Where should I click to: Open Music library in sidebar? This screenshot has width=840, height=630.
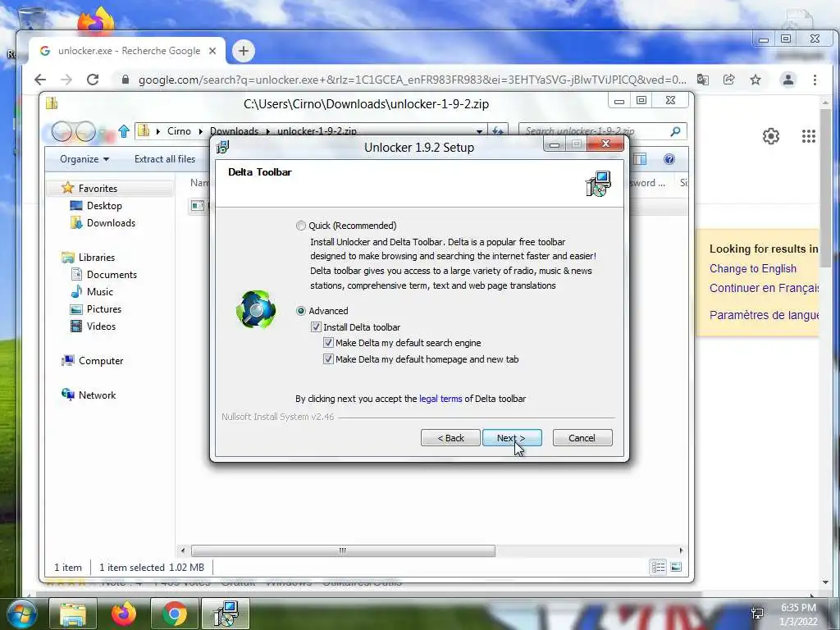coord(99,291)
